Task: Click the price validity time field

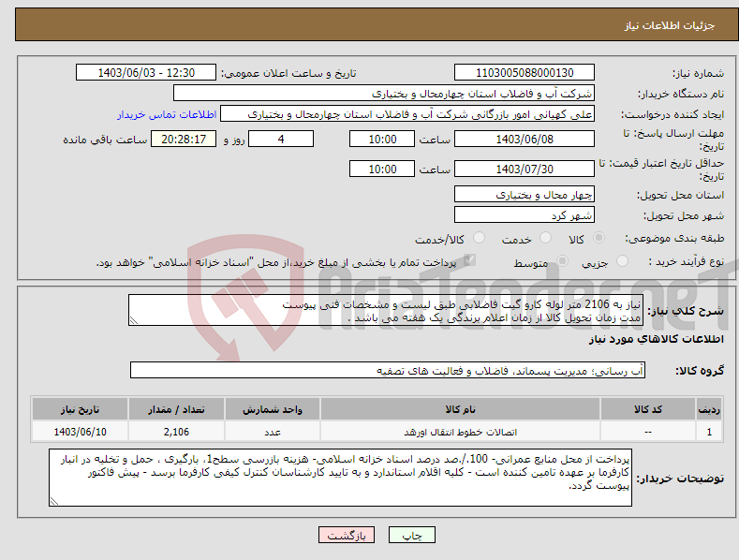Action: click(x=382, y=169)
